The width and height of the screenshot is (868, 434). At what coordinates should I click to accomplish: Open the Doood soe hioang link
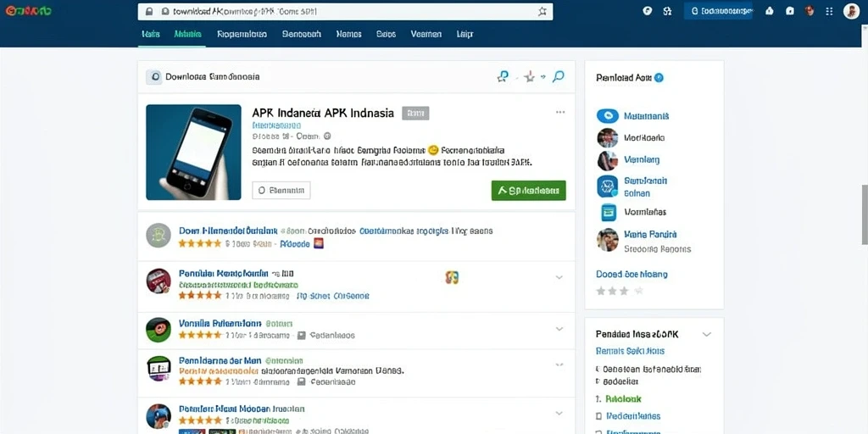pos(632,274)
